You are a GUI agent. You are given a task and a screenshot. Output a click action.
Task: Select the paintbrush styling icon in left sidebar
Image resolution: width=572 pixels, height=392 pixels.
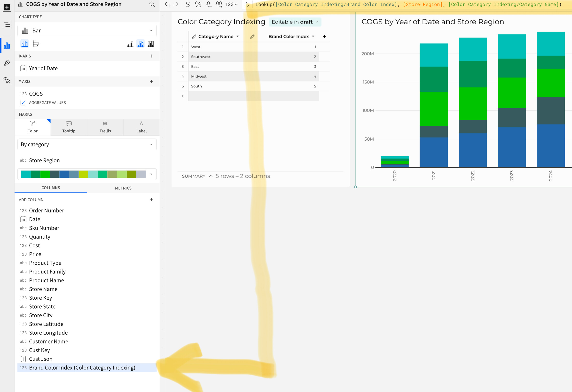coord(7,63)
